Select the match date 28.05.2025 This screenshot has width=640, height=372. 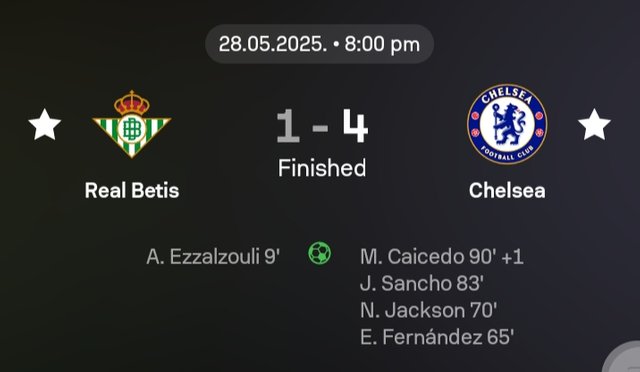pyautogui.click(x=273, y=44)
